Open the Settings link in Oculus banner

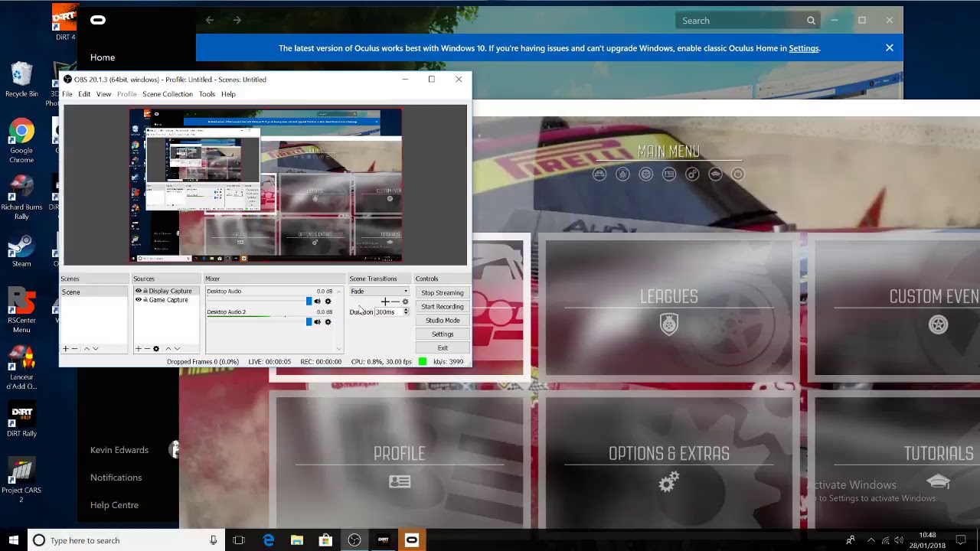[x=803, y=48]
